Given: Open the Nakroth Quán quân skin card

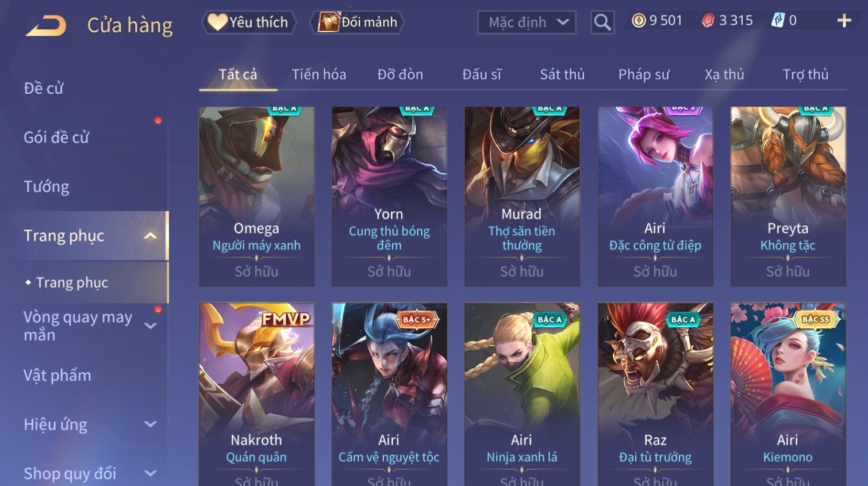Looking at the screenshot, I should tap(256, 395).
